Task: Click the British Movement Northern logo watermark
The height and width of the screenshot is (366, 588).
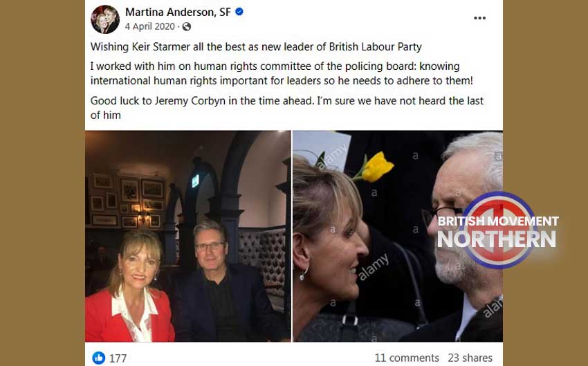Action: point(498,230)
